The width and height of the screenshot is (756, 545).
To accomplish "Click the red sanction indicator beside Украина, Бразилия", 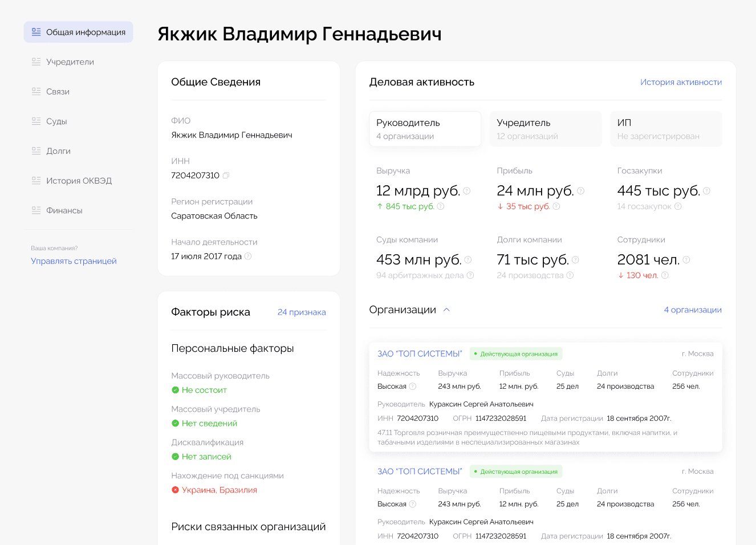I will pos(174,489).
